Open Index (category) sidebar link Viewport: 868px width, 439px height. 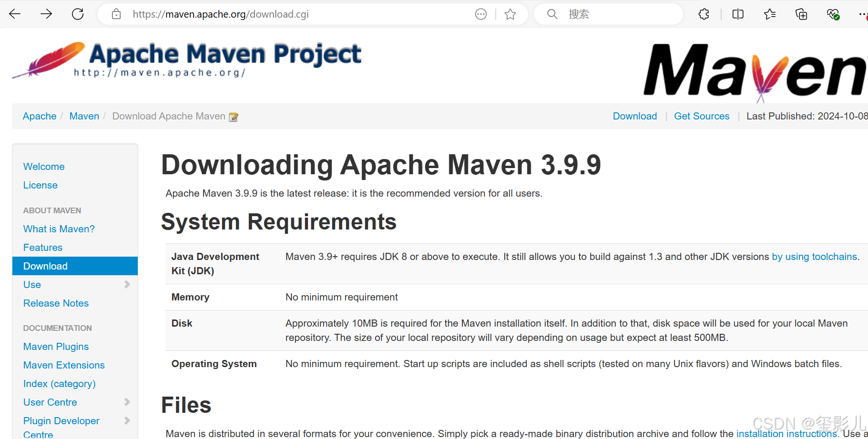tap(60, 384)
